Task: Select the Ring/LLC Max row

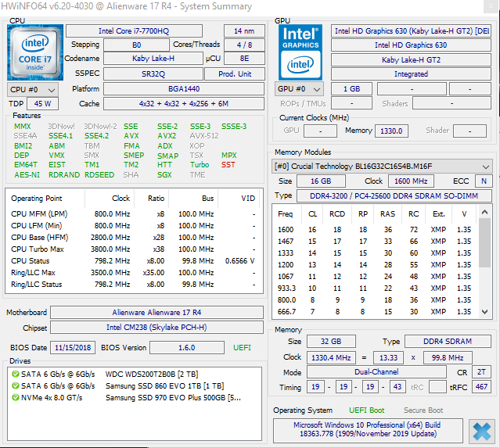Action: (x=134, y=273)
